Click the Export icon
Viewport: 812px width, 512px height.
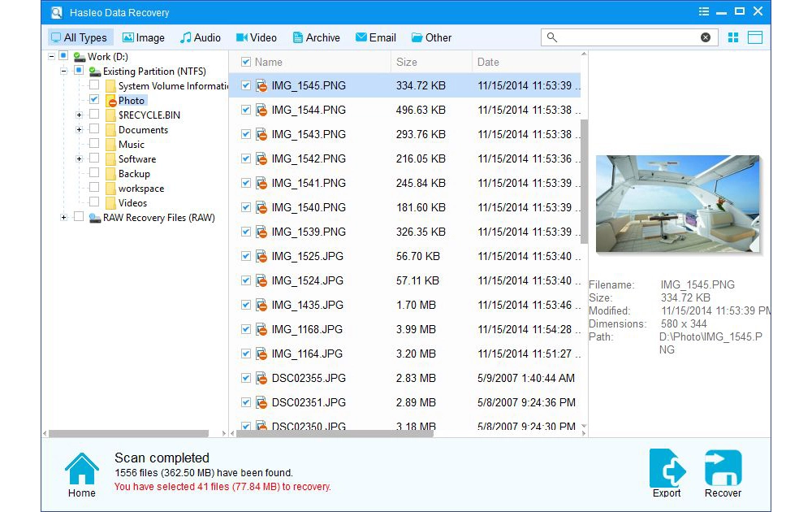[667, 469]
